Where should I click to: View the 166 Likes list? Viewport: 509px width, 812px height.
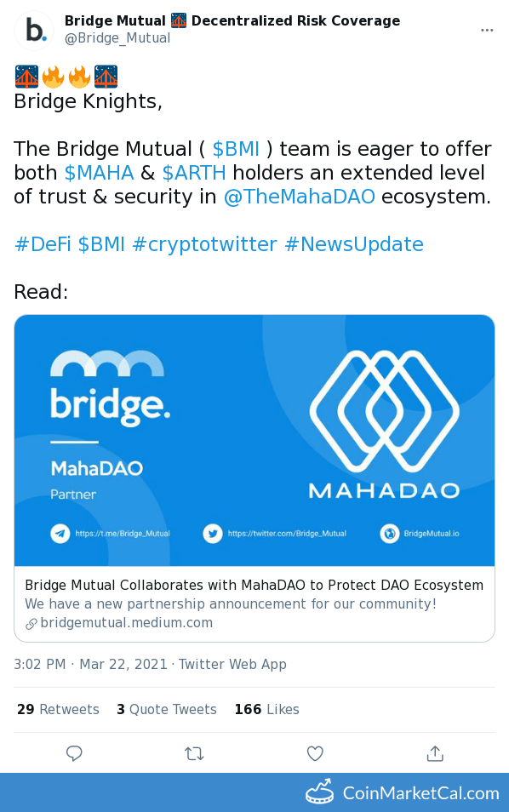[x=266, y=710]
